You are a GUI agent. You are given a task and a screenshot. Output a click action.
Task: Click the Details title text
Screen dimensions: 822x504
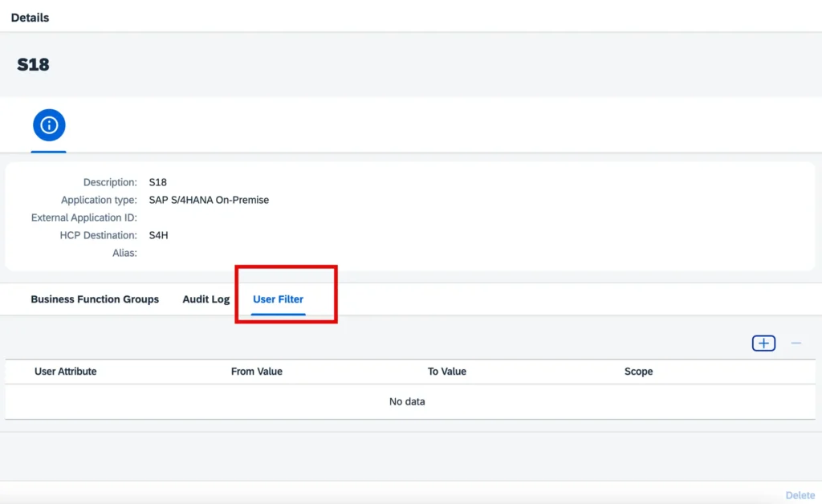click(x=30, y=18)
